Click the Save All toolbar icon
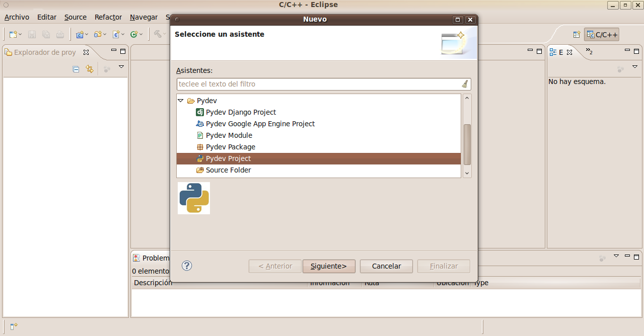The height and width of the screenshot is (336, 644). coord(46,35)
